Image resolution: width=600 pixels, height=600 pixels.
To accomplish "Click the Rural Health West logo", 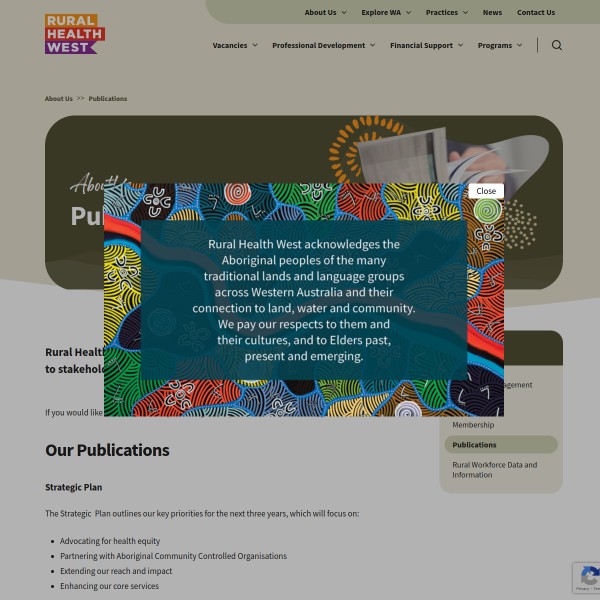I will [x=75, y=34].
